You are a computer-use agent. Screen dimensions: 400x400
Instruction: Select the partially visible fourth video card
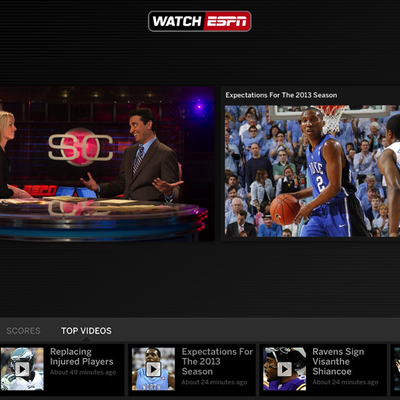(396, 370)
